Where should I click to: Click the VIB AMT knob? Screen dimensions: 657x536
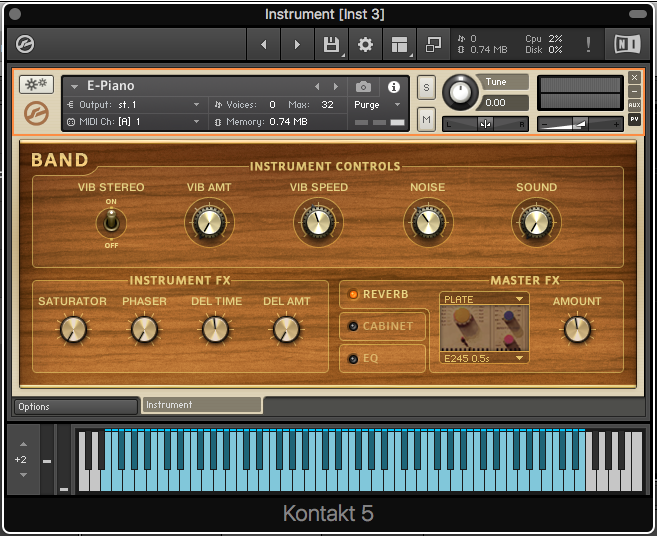click(x=209, y=222)
